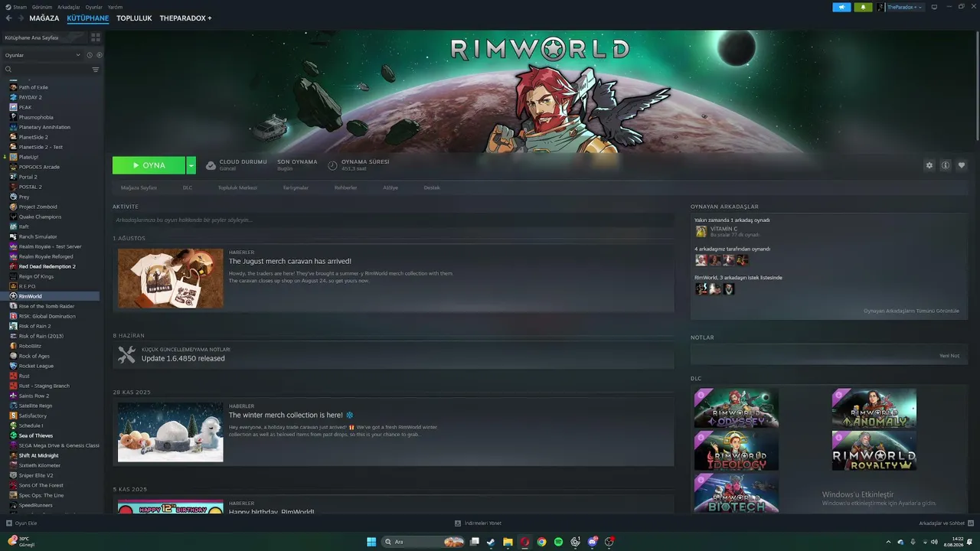Open the THEPARADOX profile tab
The height and width of the screenshot is (551, 980).
coord(185,18)
